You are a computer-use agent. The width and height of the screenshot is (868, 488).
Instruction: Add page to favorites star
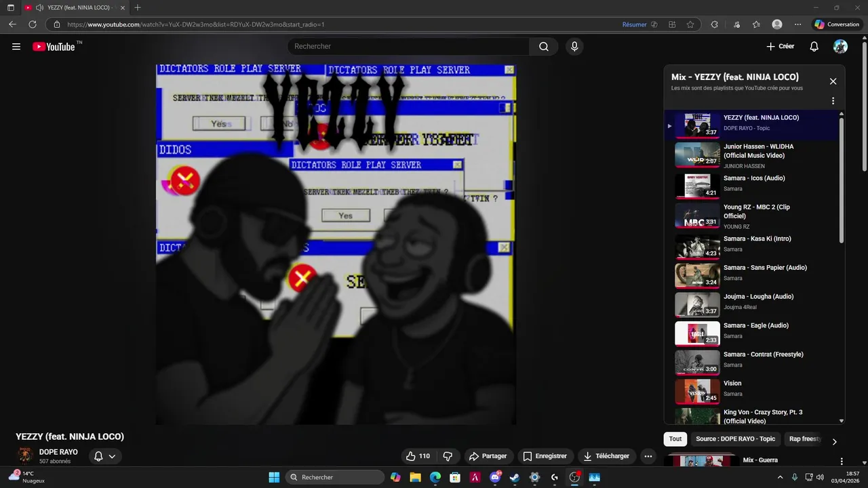point(690,24)
